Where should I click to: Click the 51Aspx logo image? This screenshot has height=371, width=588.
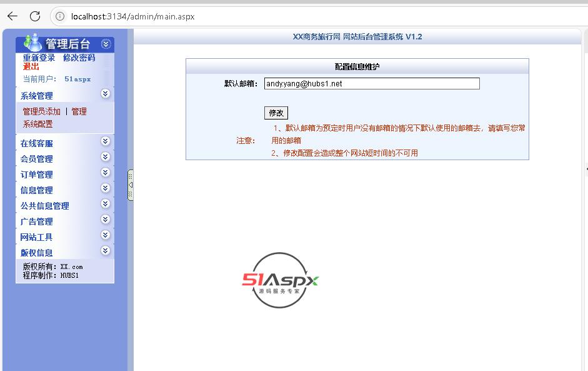[280, 280]
